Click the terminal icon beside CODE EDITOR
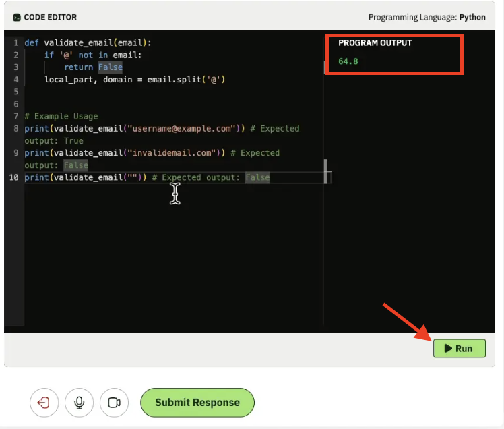 click(17, 17)
